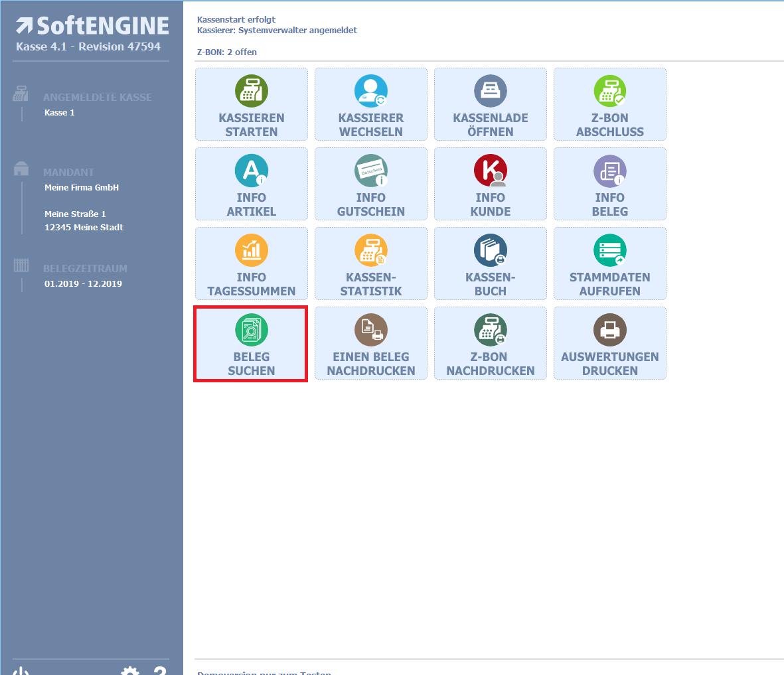Image resolution: width=784 pixels, height=675 pixels.
Task: Open Info Kunde
Action: coord(490,184)
